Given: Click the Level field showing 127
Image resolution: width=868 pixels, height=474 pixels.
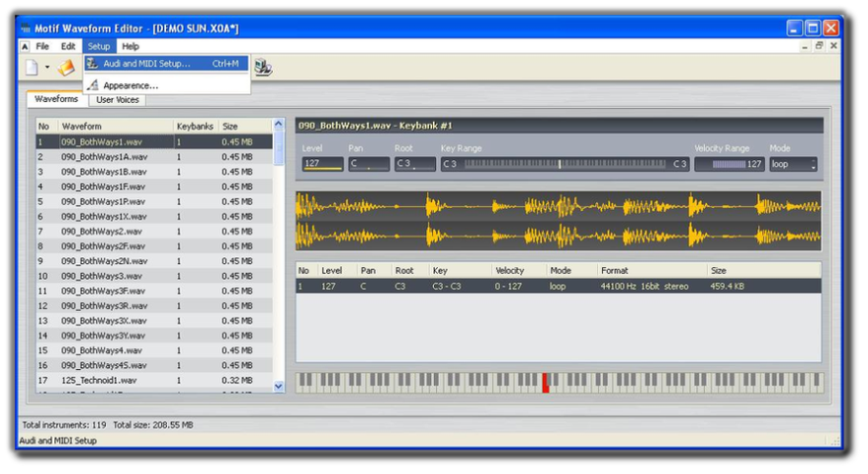Looking at the screenshot, I should (322, 164).
